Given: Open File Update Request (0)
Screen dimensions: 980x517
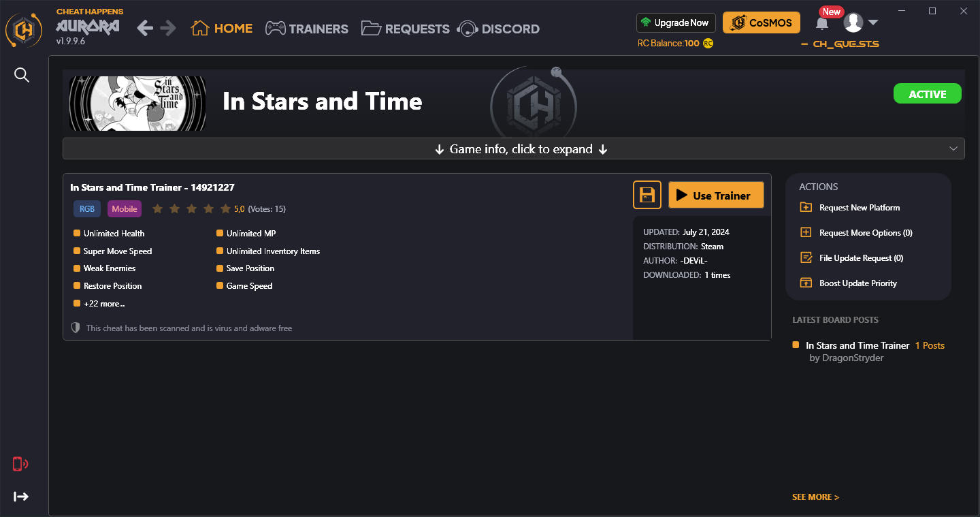Looking at the screenshot, I should pos(861,257).
